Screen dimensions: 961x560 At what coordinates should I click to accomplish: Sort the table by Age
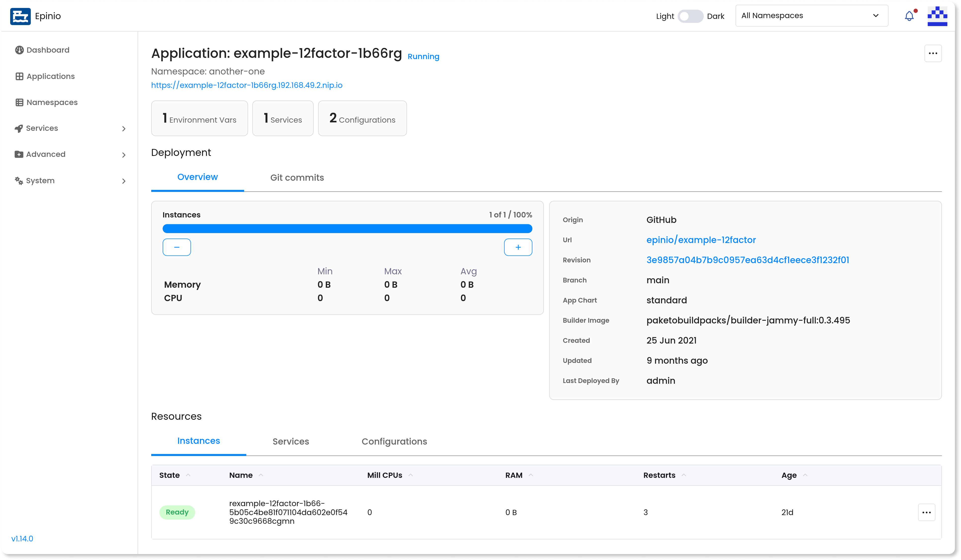794,475
